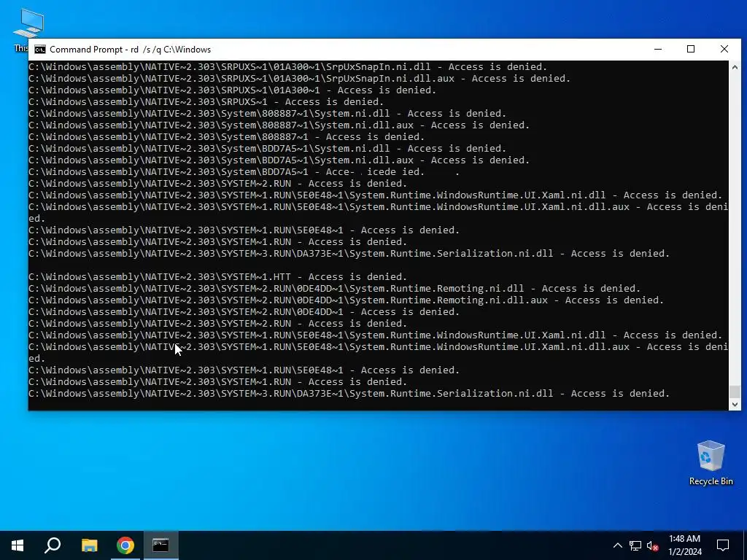Select the Recycle Bin desktop icon
Viewport: 747px width, 560px height.
(711, 463)
